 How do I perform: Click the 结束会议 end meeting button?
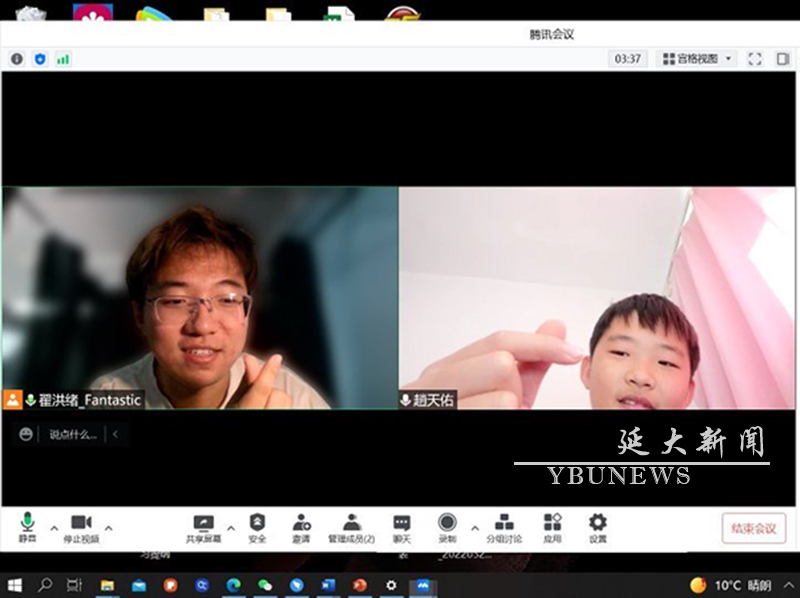[753, 528]
